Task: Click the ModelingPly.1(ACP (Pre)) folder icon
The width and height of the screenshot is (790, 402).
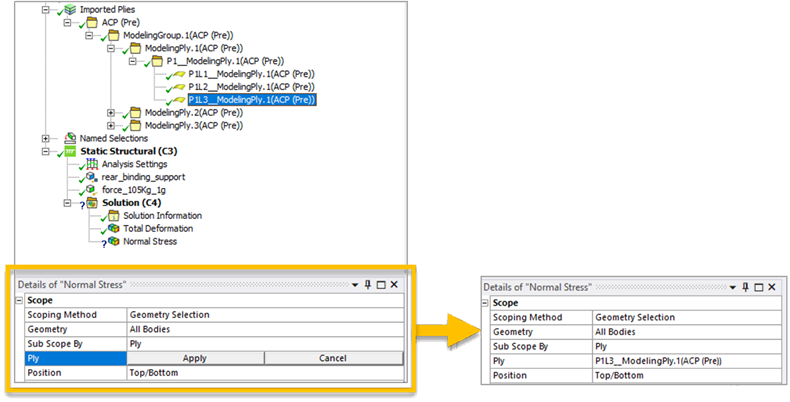Action: coord(135,48)
